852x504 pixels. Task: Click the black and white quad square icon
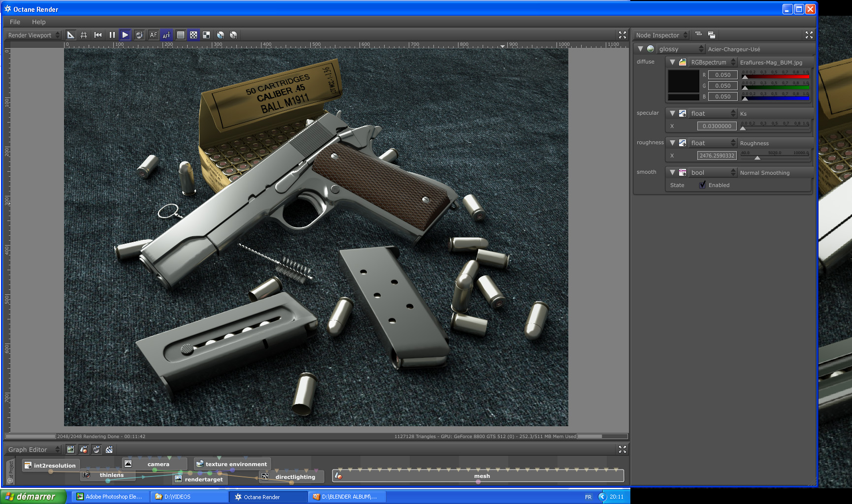coord(206,35)
